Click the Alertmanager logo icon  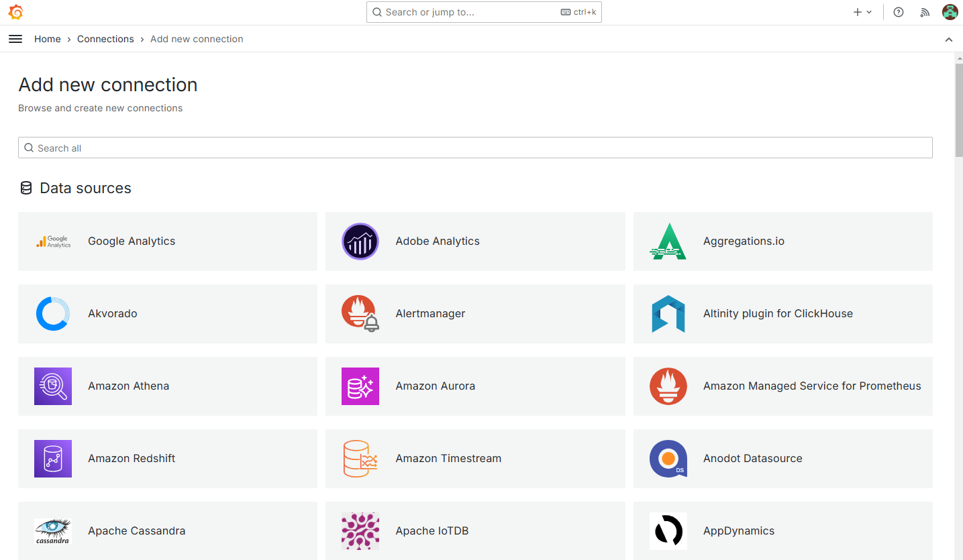(360, 314)
